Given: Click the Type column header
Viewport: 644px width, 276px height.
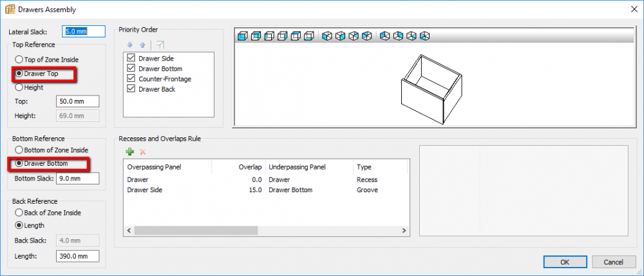Looking at the screenshot, I should tap(380, 167).
